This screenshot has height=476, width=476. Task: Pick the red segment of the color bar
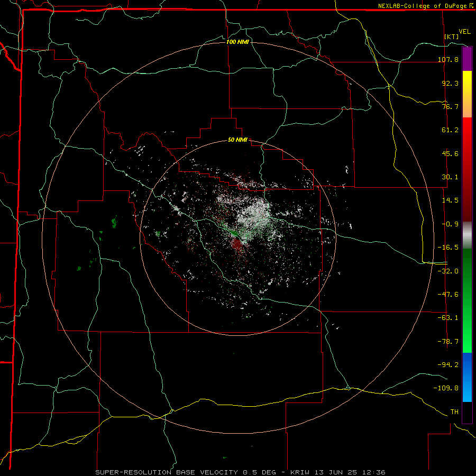pos(467,169)
